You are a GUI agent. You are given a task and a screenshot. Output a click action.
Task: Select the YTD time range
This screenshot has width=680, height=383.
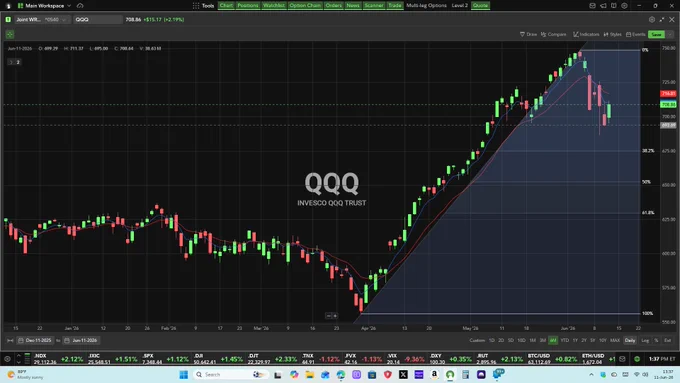565,340
